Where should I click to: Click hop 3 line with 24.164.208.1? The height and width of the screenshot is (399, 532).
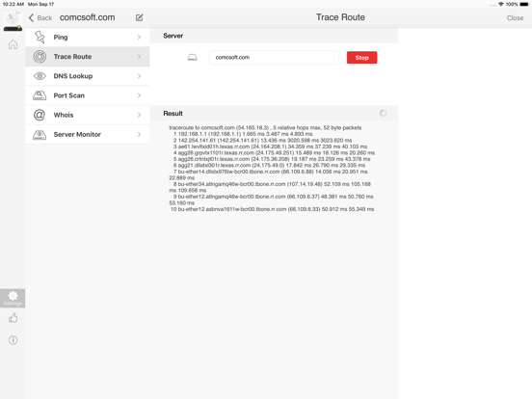(270, 146)
